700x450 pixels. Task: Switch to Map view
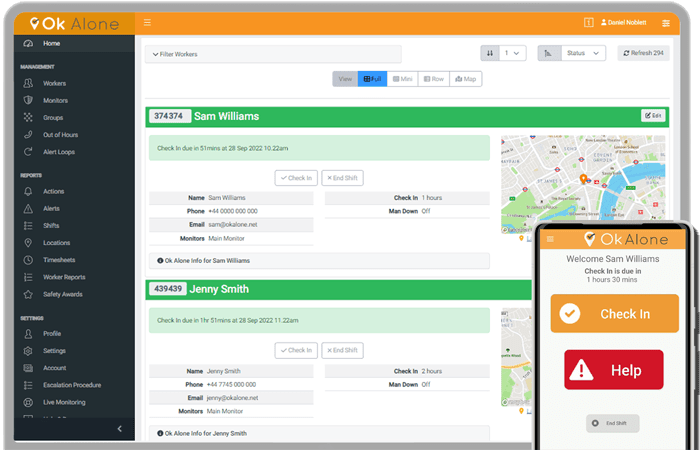point(466,79)
